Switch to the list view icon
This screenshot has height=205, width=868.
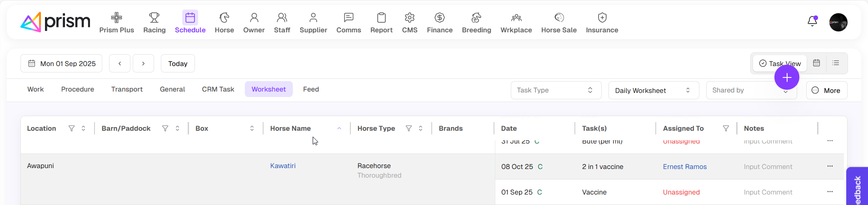pyautogui.click(x=835, y=63)
